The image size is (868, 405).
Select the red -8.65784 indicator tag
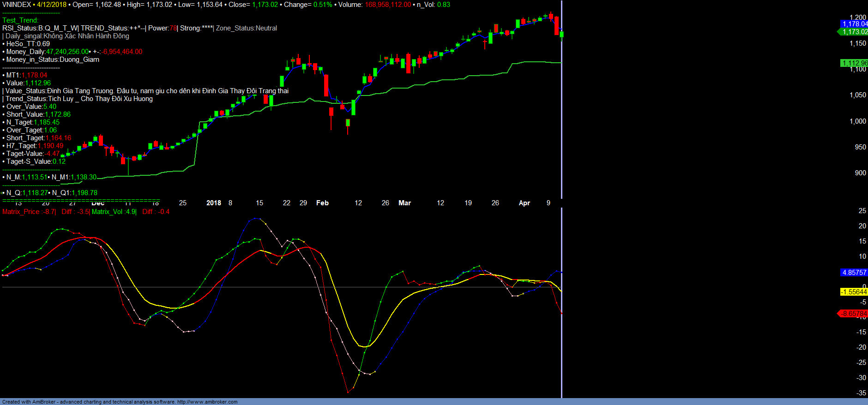tap(854, 314)
